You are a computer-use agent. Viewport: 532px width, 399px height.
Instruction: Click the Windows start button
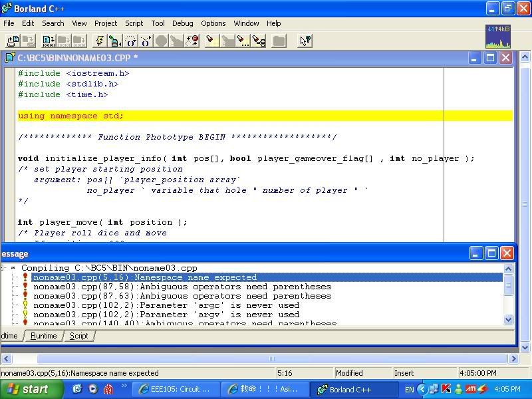[27, 389]
